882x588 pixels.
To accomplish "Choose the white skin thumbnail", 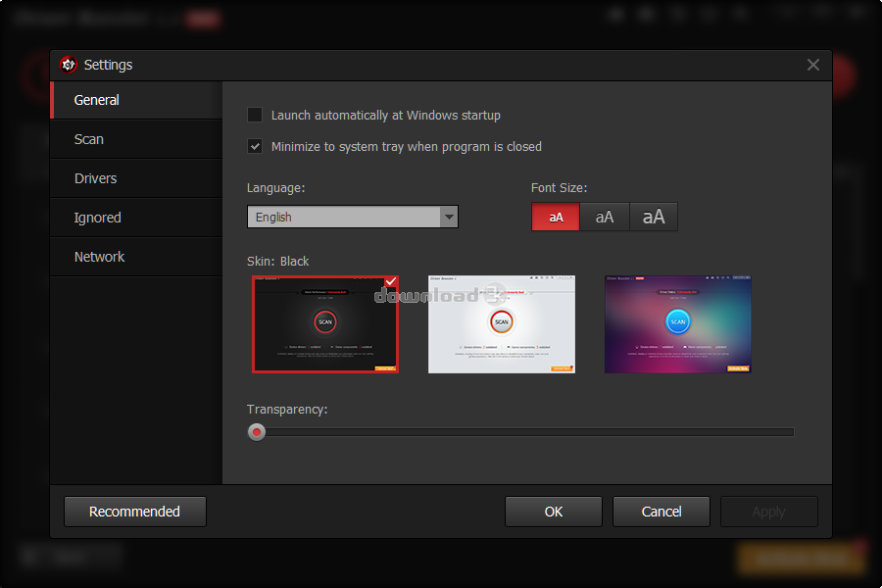I will pos(502,323).
